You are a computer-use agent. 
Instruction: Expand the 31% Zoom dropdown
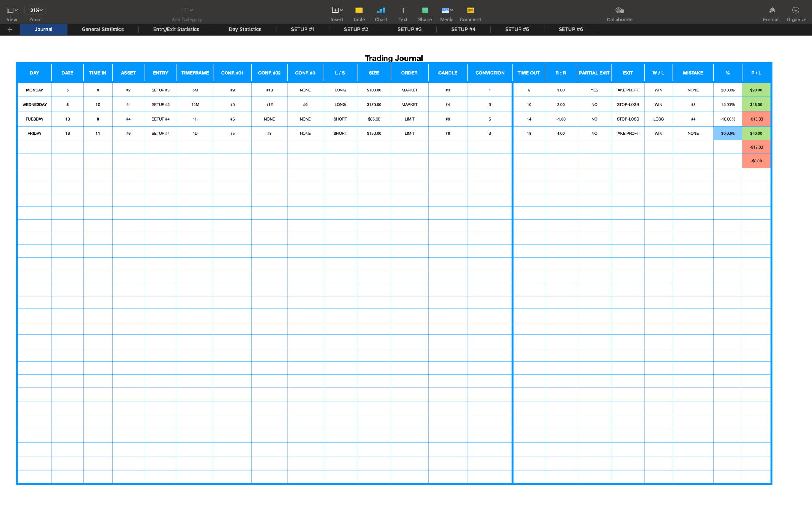[x=36, y=10]
